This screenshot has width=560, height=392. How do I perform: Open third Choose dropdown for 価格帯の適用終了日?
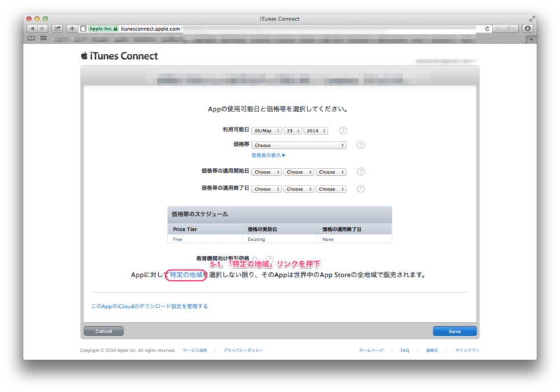click(331, 189)
